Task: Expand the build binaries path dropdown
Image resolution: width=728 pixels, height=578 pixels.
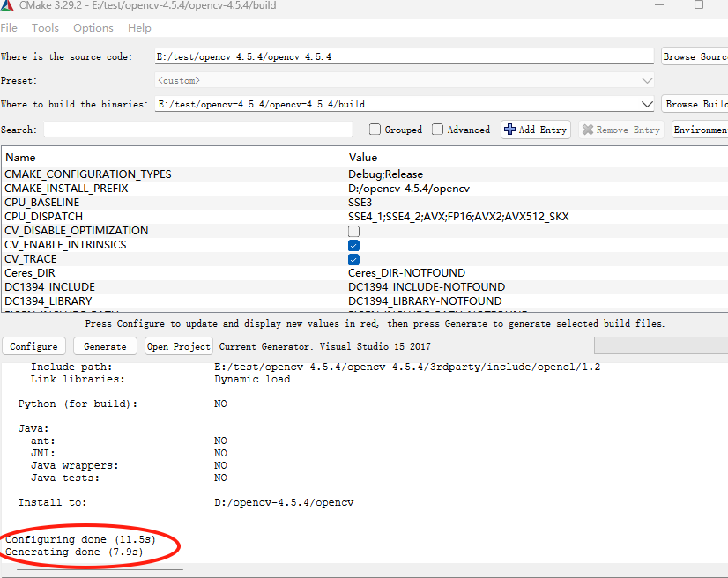Action: pyautogui.click(x=647, y=103)
